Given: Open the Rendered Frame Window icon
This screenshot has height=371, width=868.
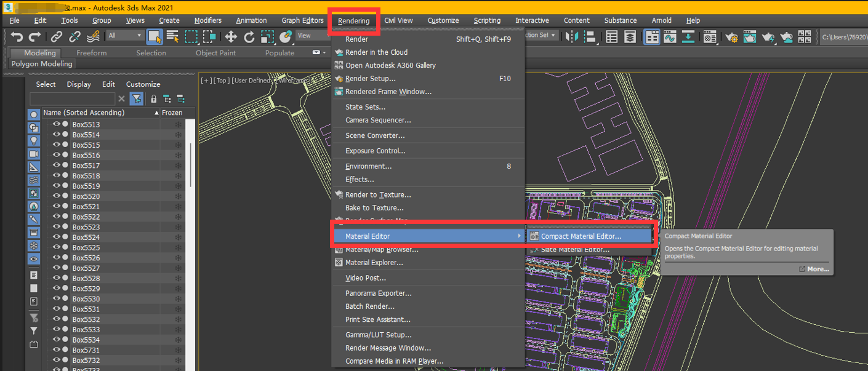Looking at the screenshot, I should (x=750, y=37).
